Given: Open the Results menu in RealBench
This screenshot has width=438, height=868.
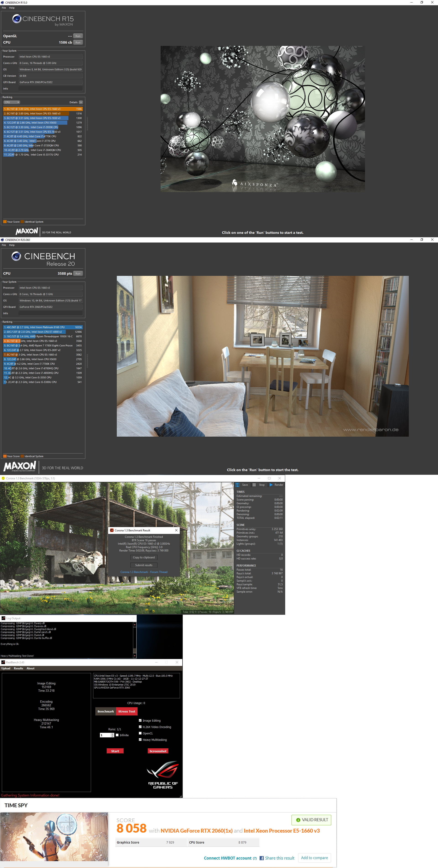Looking at the screenshot, I should [18, 668].
